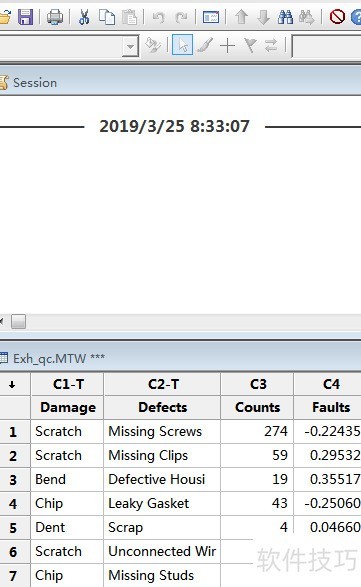This screenshot has width=361, height=587.
Task: Select row header 3
Action: [x=15, y=480]
